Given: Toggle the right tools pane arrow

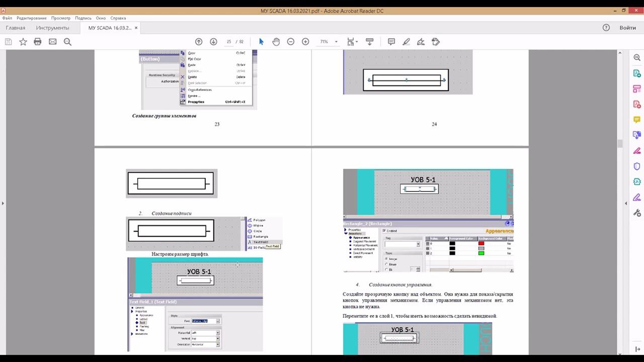Looking at the screenshot, I should [x=626, y=203].
